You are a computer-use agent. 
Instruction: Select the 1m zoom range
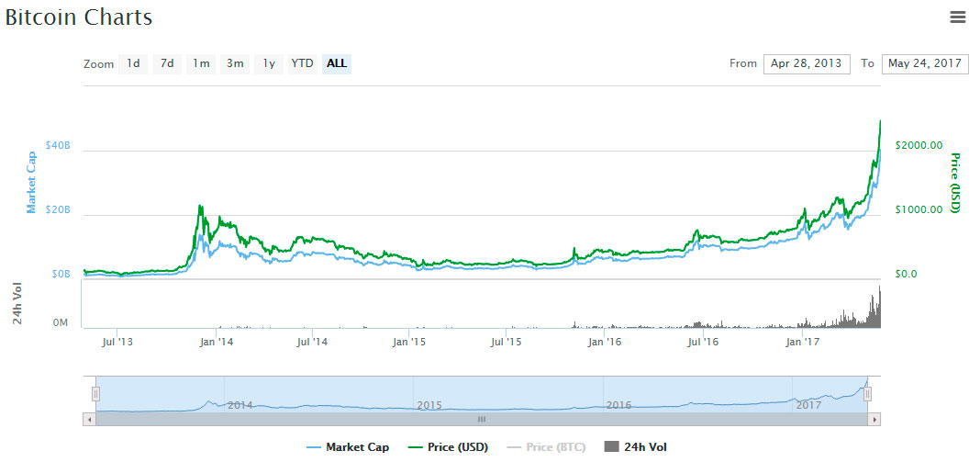click(201, 63)
